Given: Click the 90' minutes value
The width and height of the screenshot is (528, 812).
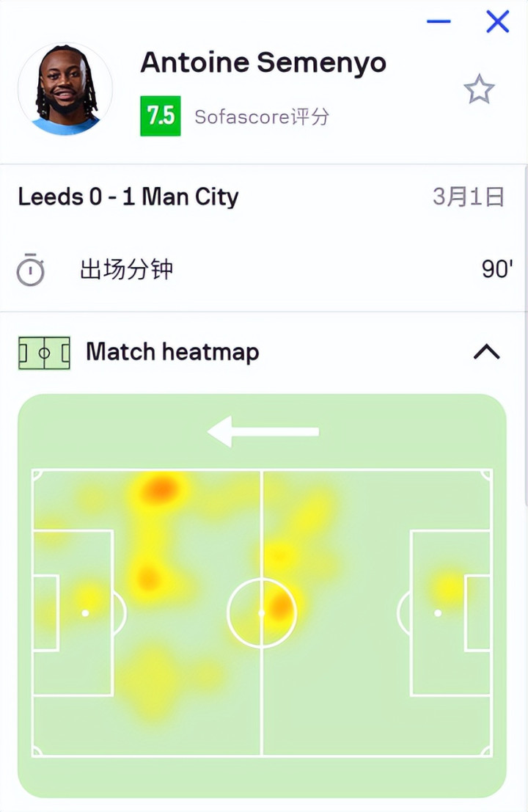Looking at the screenshot, I should tap(496, 269).
